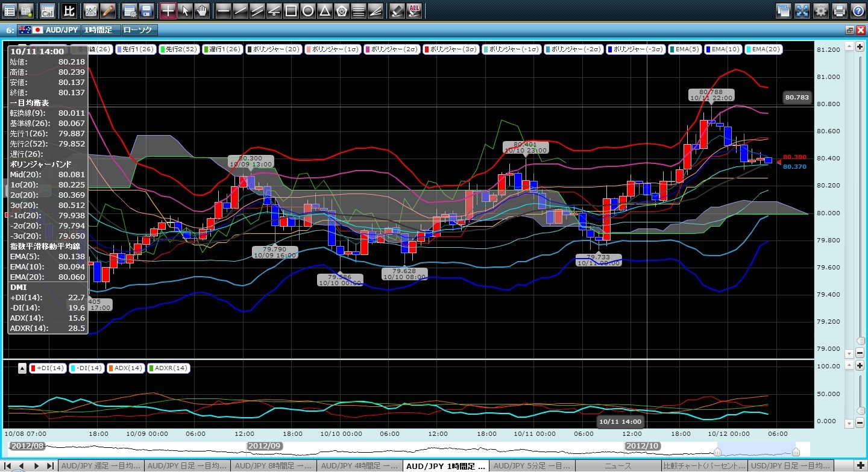Click the erase ALL drawings icon

[414, 10]
